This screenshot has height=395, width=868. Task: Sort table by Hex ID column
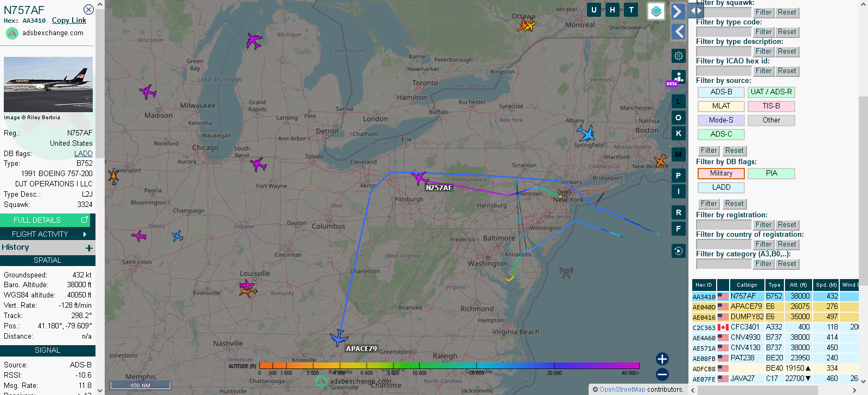point(704,285)
